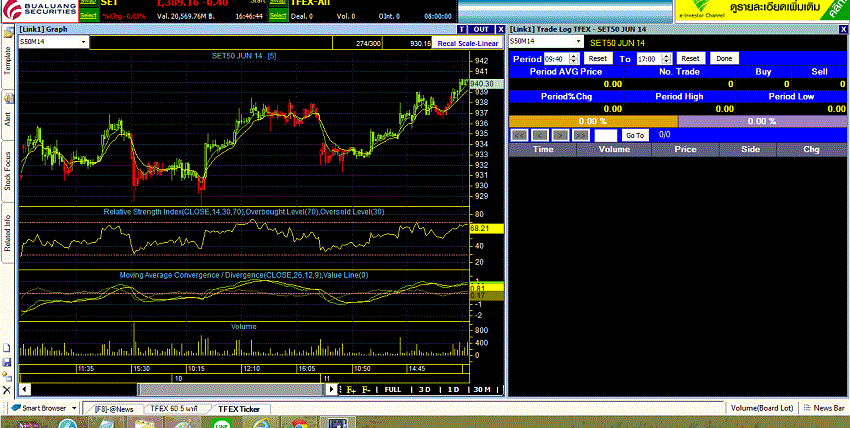This screenshot has height=428, width=850.
Task: Open the Template side tab
Action: point(8,59)
